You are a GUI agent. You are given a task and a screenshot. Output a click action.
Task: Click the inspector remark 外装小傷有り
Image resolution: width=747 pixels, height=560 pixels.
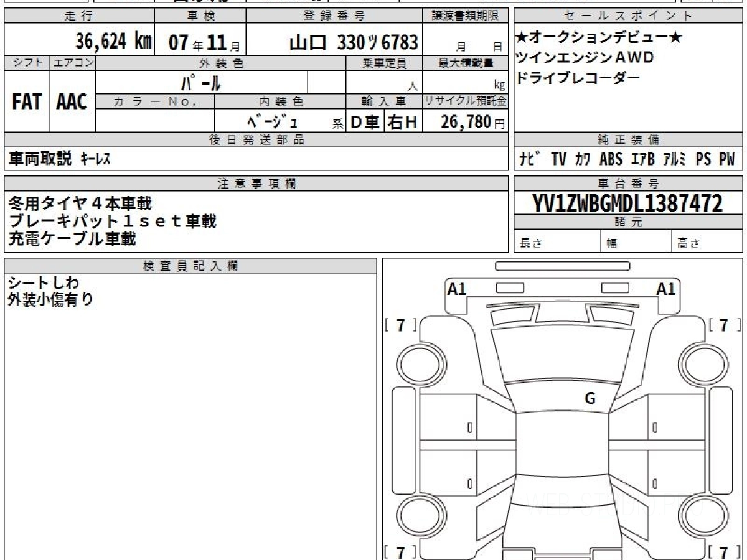51,300
